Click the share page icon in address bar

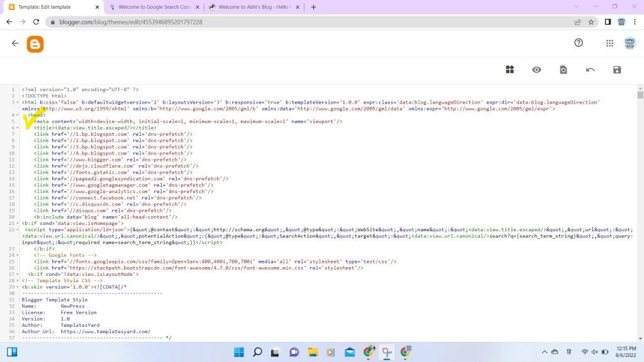point(577,22)
